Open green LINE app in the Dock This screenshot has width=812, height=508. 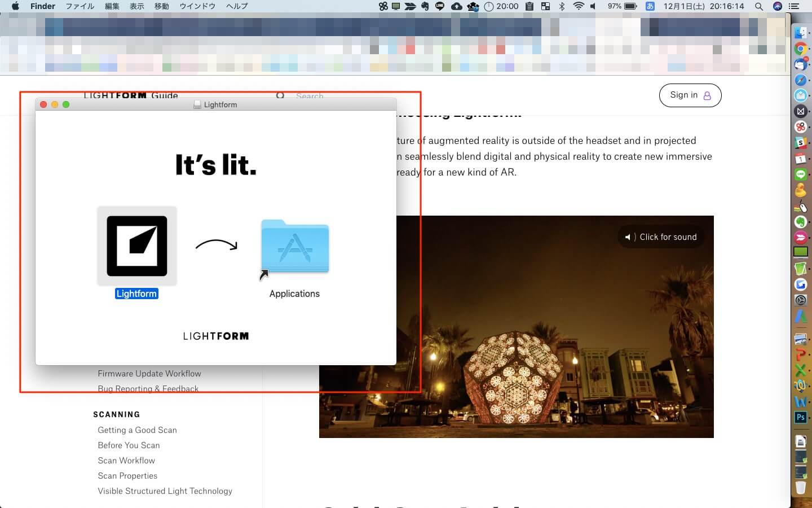coord(800,174)
